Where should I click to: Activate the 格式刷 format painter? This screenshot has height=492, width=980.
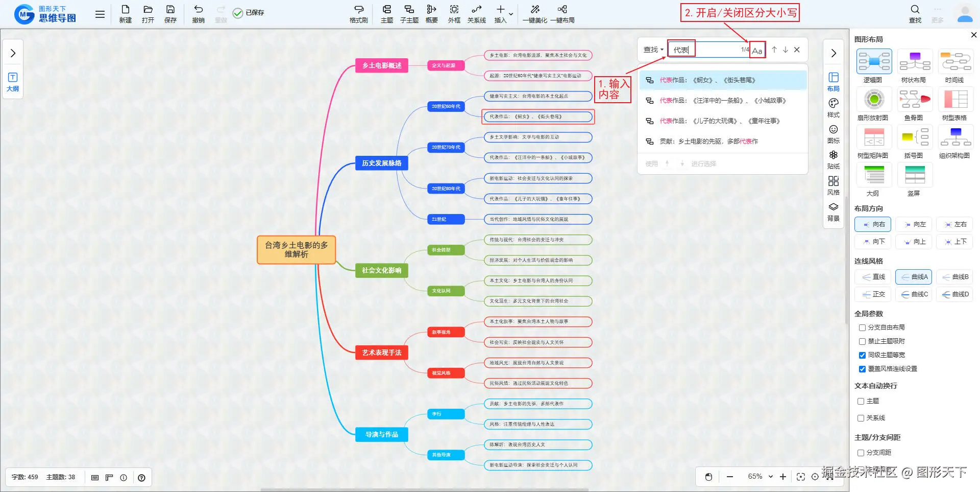[359, 14]
